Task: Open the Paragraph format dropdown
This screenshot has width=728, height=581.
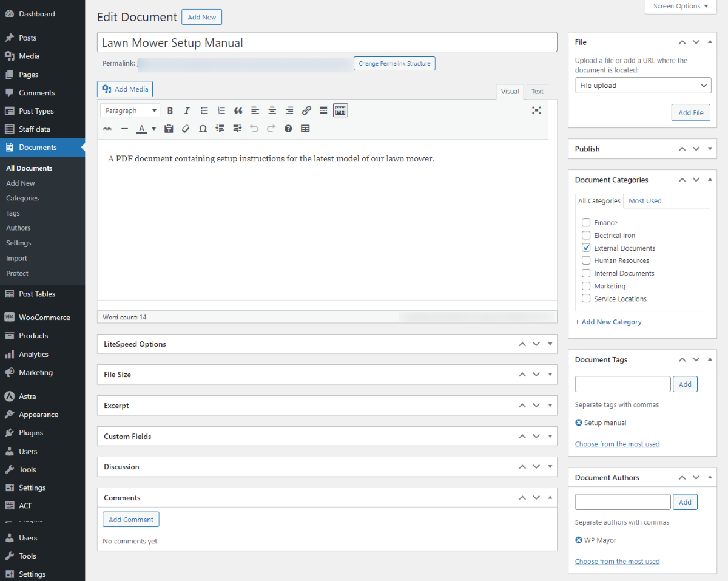Action: click(x=130, y=110)
